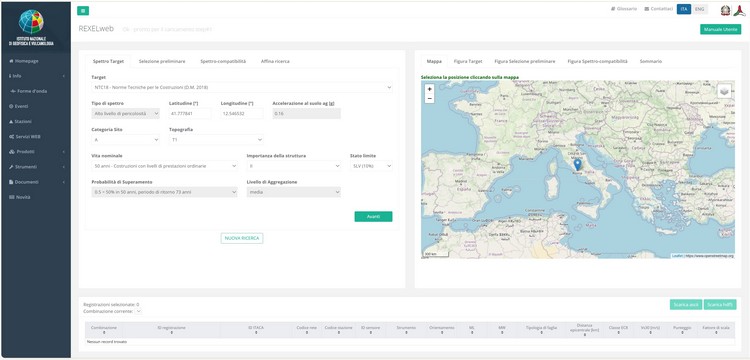
Task: Click the Avanti button
Action: click(373, 217)
